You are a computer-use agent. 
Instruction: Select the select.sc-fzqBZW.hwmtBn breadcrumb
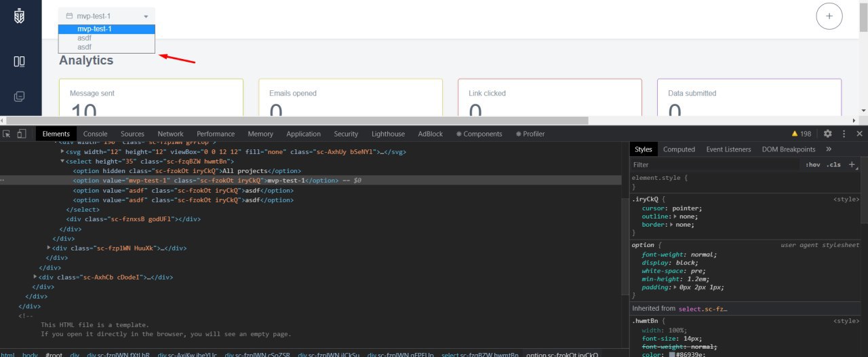pos(480,354)
